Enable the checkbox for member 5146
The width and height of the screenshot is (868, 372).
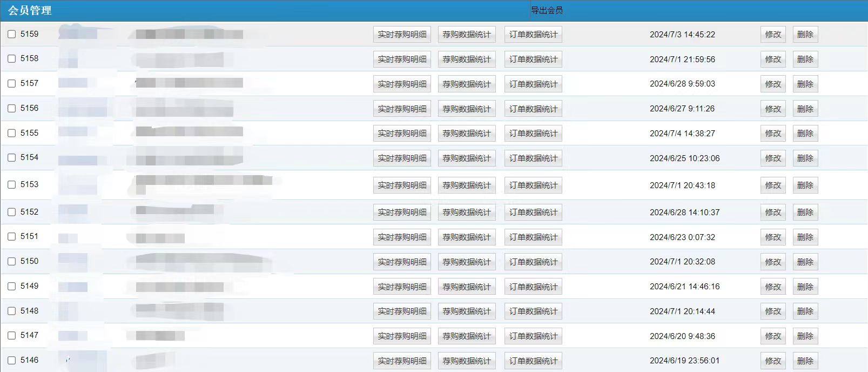12,361
